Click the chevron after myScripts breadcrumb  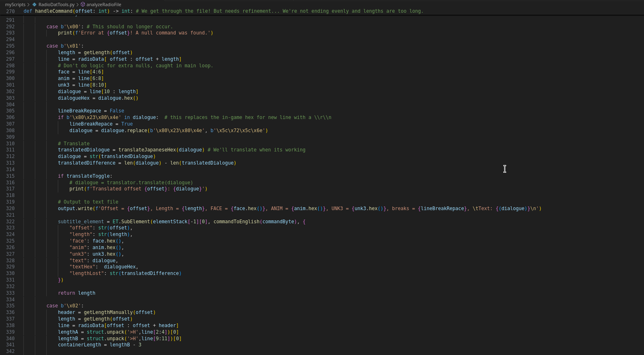(28, 5)
